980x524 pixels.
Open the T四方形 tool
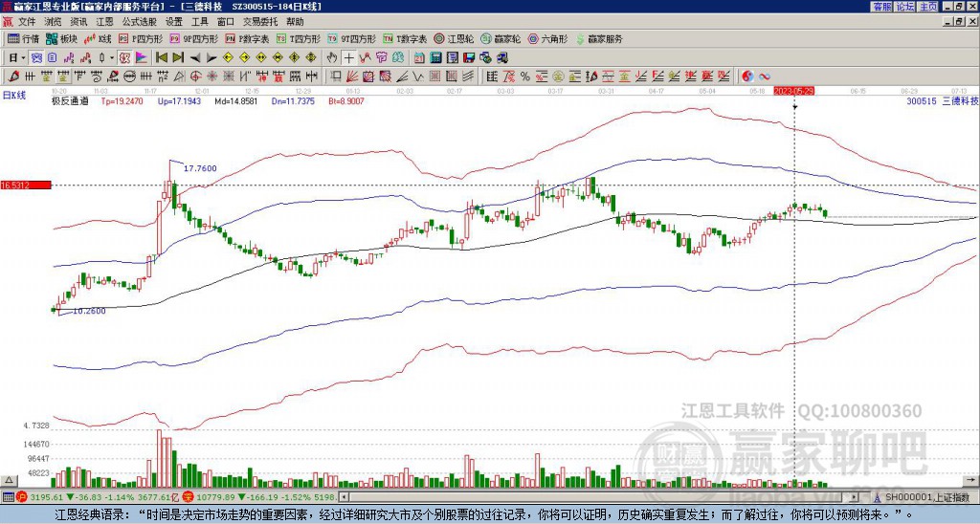pyautogui.click(x=299, y=38)
